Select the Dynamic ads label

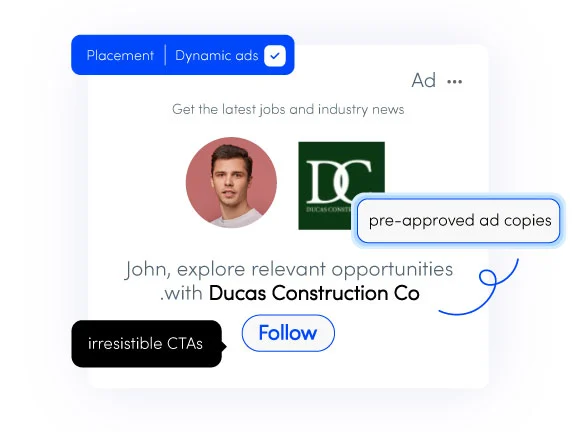pyautogui.click(x=217, y=55)
